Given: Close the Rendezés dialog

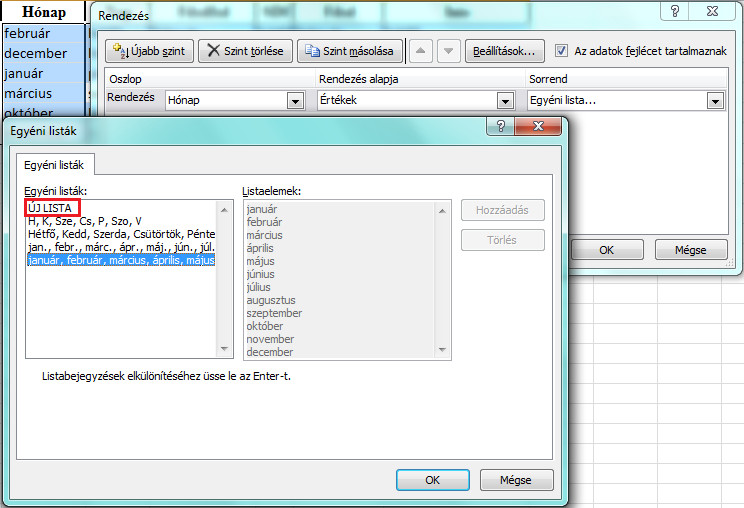Looking at the screenshot, I should (712, 11).
